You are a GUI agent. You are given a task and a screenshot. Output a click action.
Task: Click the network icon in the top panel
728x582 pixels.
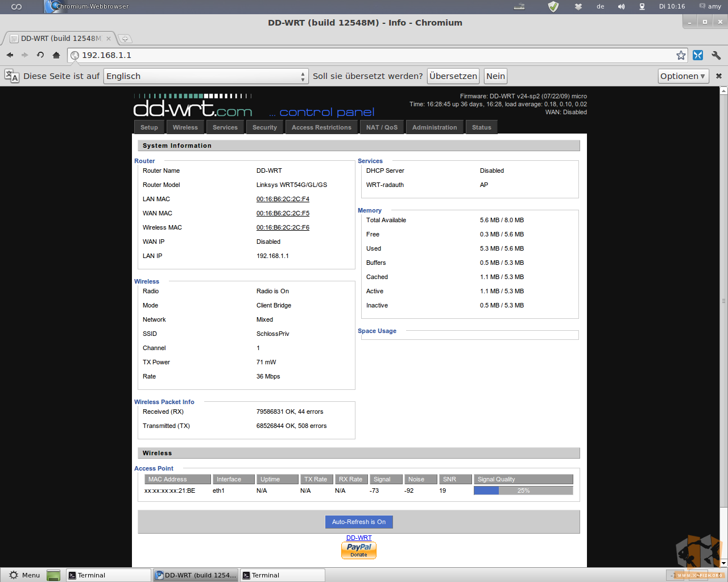pyautogui.click(x=642, y=6)
